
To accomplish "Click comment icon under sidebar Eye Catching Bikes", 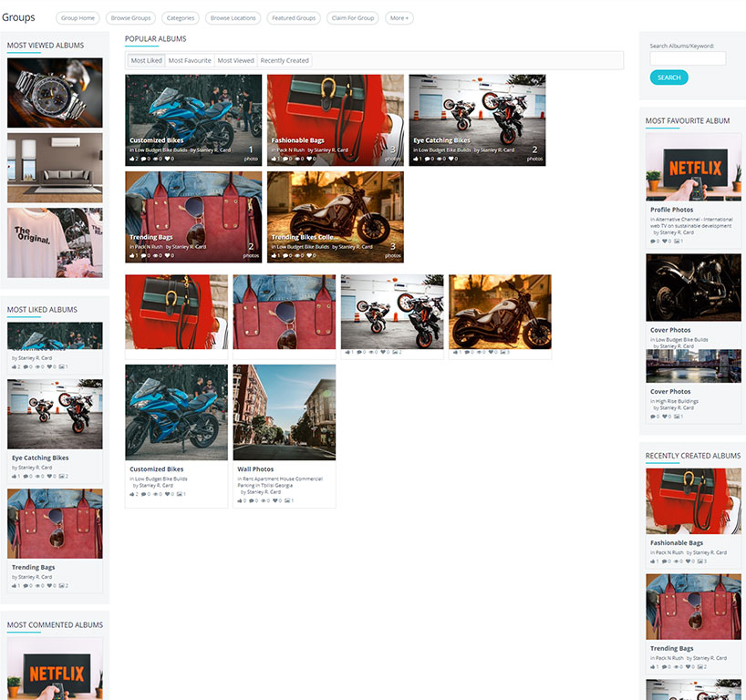I will click(x=26, y=477).
